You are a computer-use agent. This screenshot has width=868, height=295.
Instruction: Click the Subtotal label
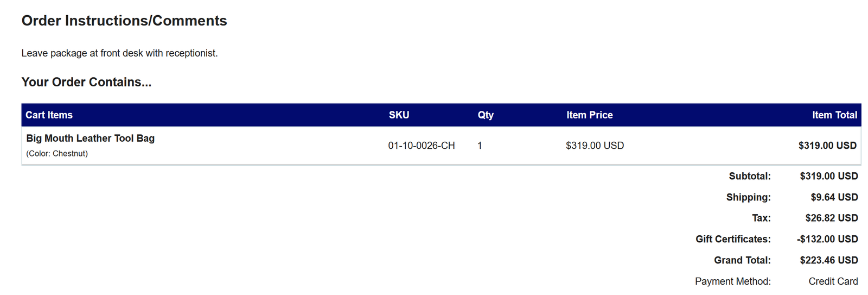tap(749, 176)
